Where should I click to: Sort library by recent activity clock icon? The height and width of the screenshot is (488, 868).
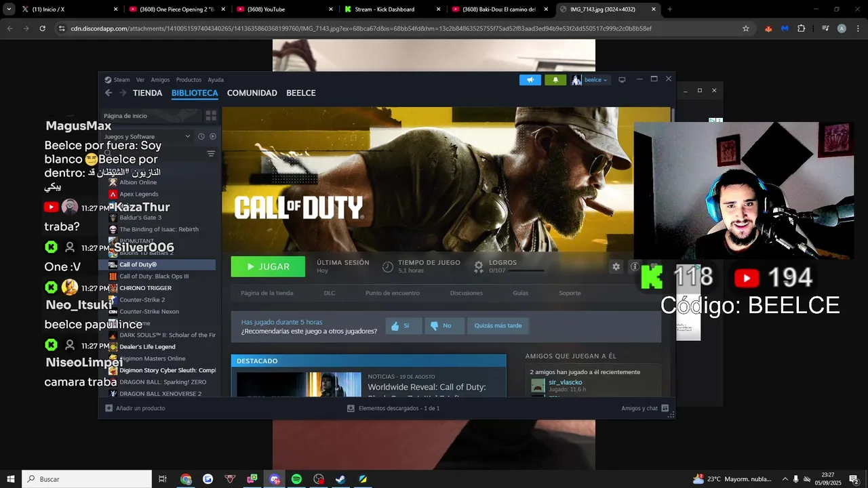point(201,136)
